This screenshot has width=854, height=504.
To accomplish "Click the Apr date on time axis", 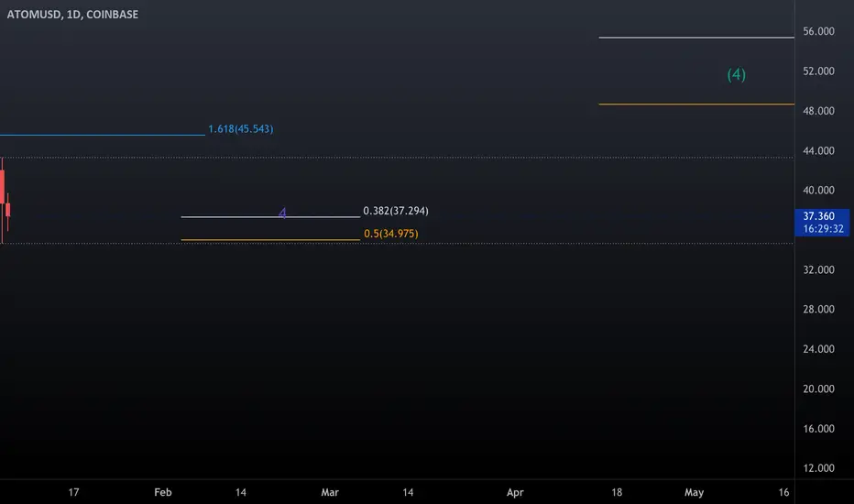I will 515,493.
